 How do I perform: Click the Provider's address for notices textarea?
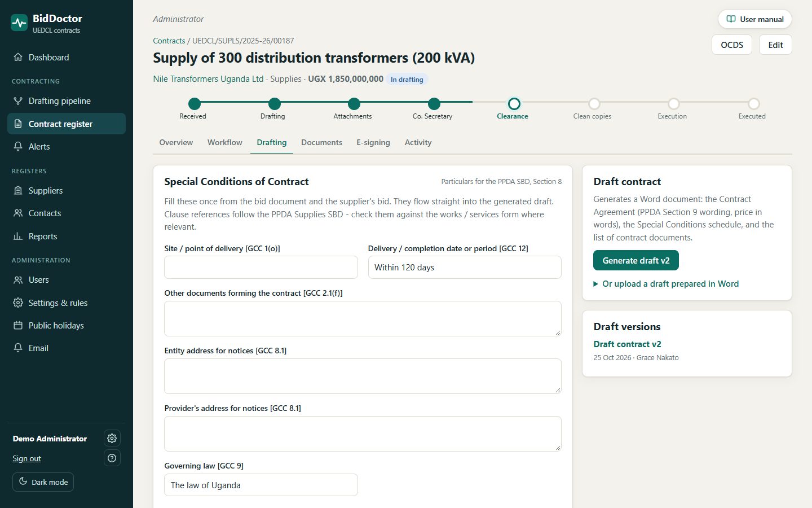click(x=363, y=434)
